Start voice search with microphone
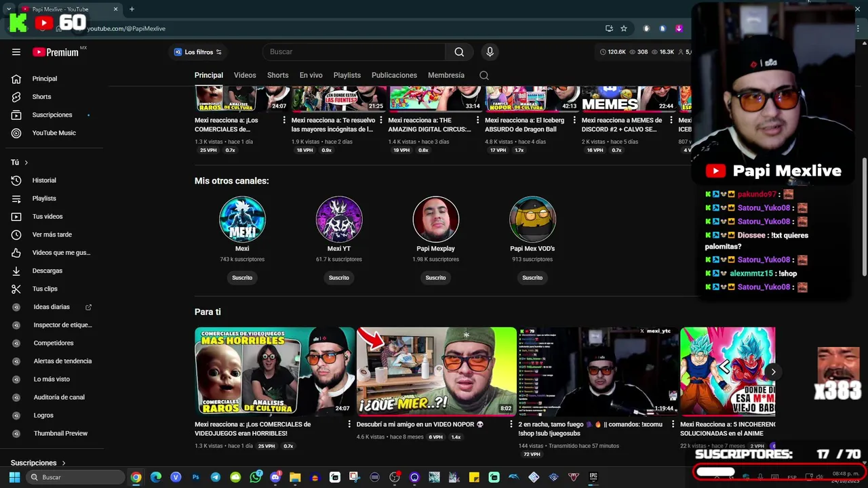 click(x=490, y=52)
